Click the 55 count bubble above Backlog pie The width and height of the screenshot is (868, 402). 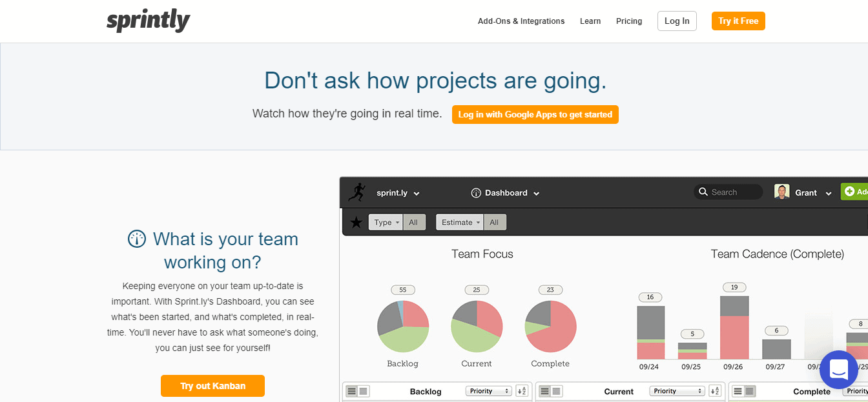403,290
